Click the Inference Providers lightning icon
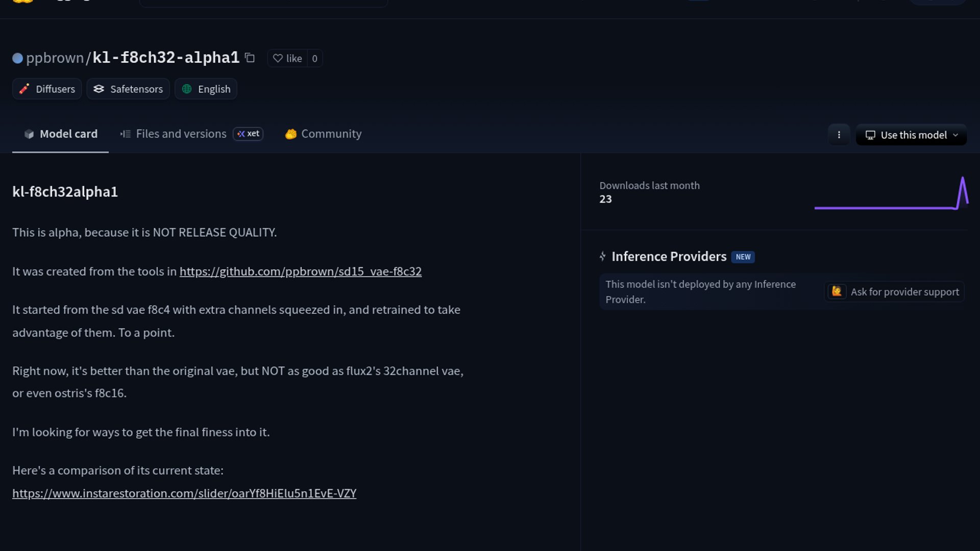Screen dimensions: 980x551 pos(602,256)
